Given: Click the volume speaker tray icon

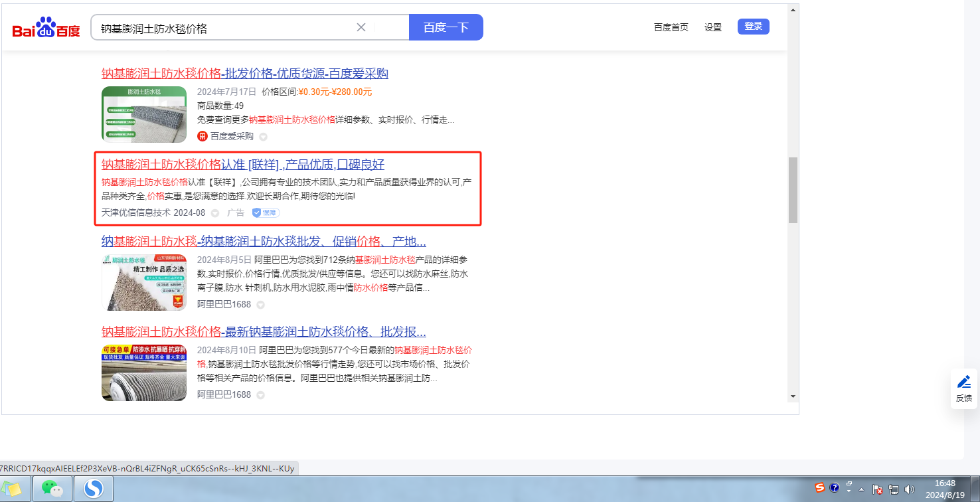Looking at the screenshot, I should [x=910, y=489].
